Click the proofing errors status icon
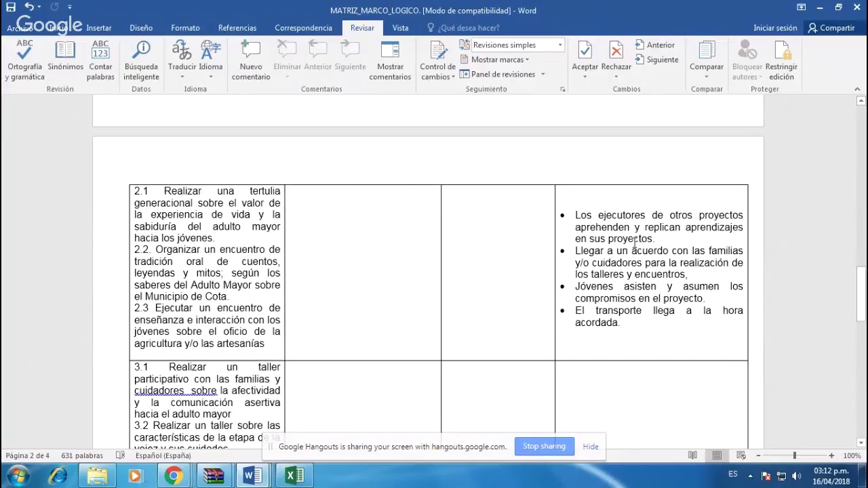868x488 pixels. (120, 455)
